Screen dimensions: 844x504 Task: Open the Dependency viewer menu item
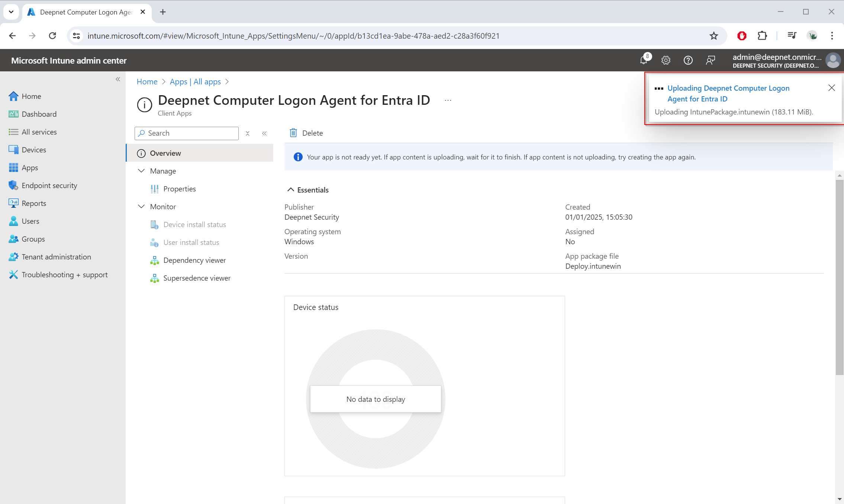194,260
